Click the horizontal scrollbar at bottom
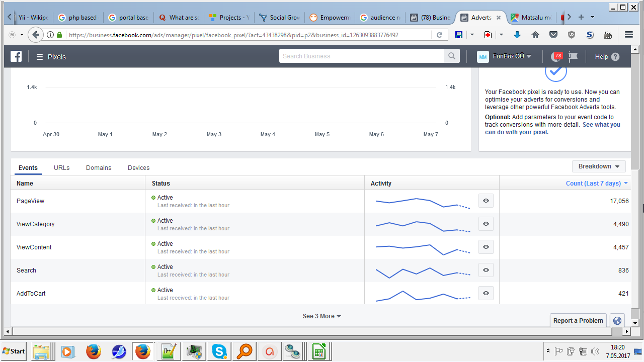 [317, 332]
